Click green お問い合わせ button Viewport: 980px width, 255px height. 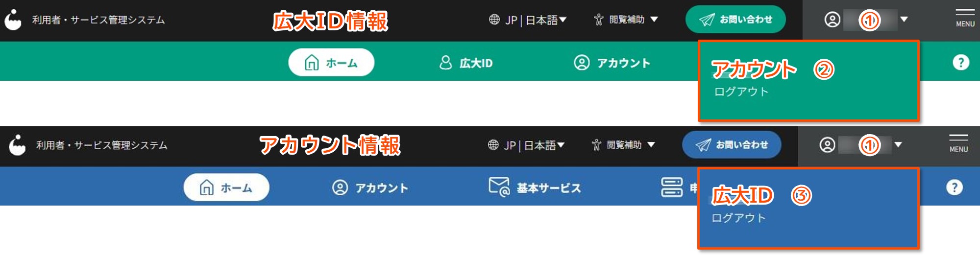(735, 20)
